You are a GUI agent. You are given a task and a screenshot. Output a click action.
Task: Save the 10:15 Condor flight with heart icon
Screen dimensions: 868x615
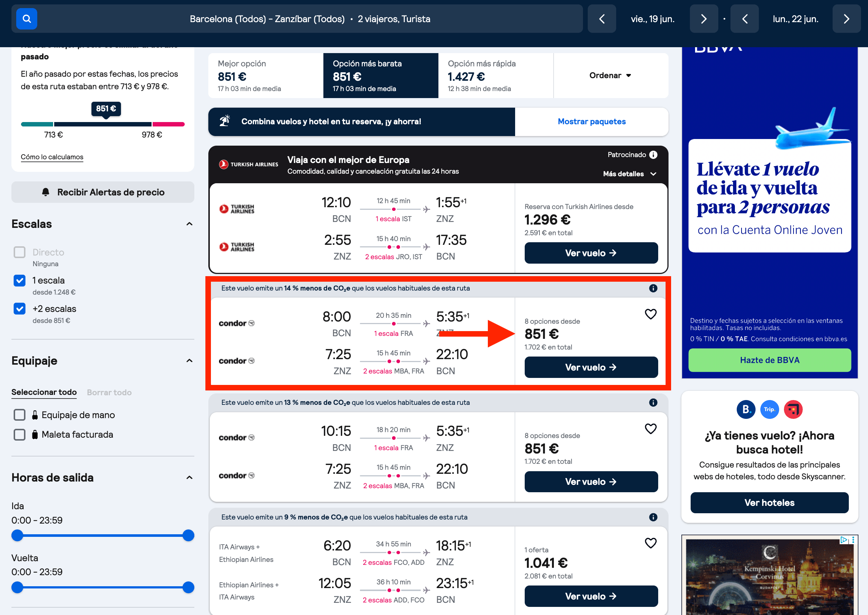point(650,429)
